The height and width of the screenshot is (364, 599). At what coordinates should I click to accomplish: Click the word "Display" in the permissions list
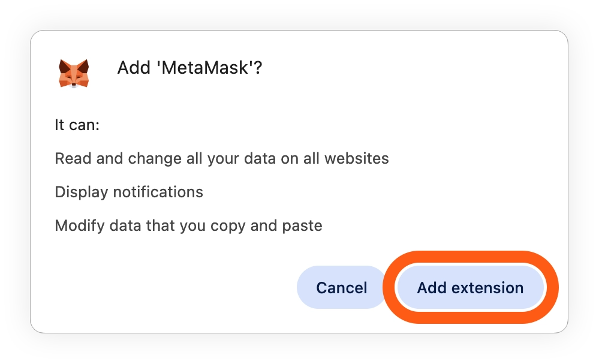point(82,192)
